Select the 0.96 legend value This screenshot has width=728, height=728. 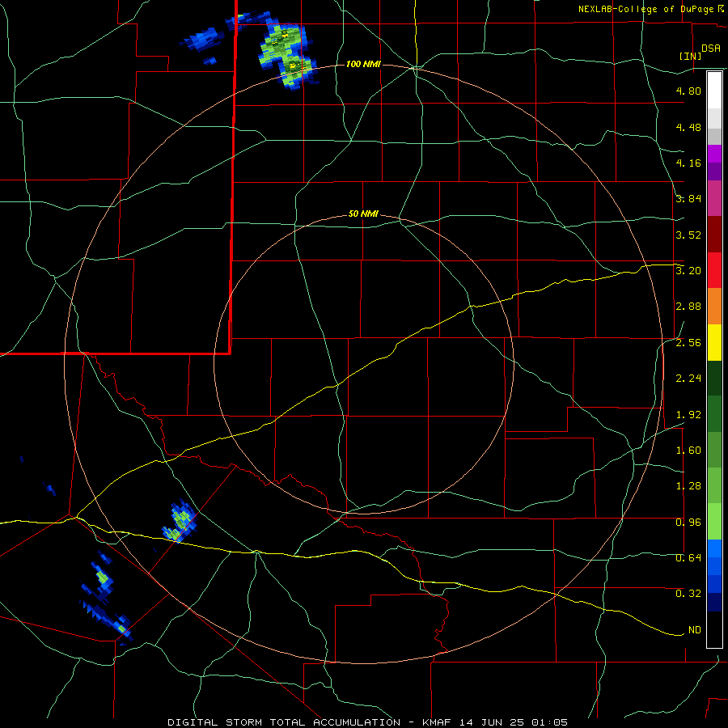point(688,523)
